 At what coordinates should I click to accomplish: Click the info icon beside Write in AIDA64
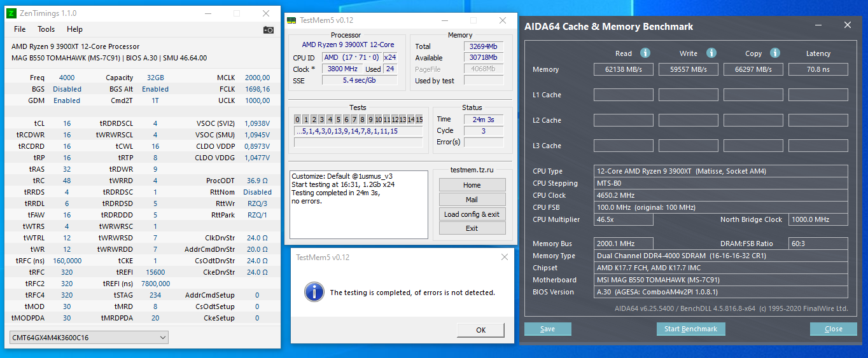click(x=711, y=53)
